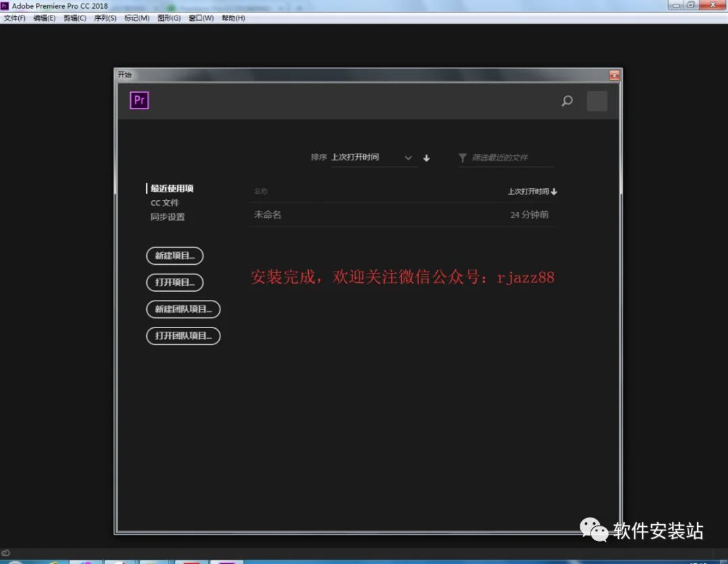Click the 新建项目... button
The image size is (728, 564).
[x=175, y=256]
